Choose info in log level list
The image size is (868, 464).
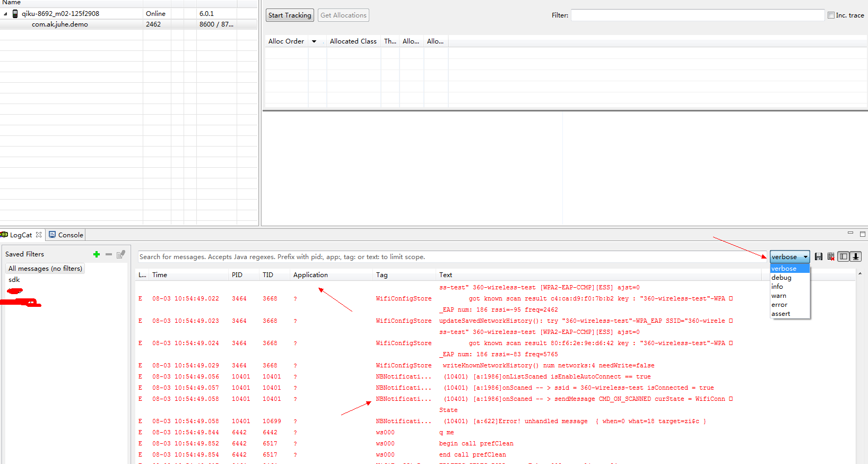click(x=789, y=287)
